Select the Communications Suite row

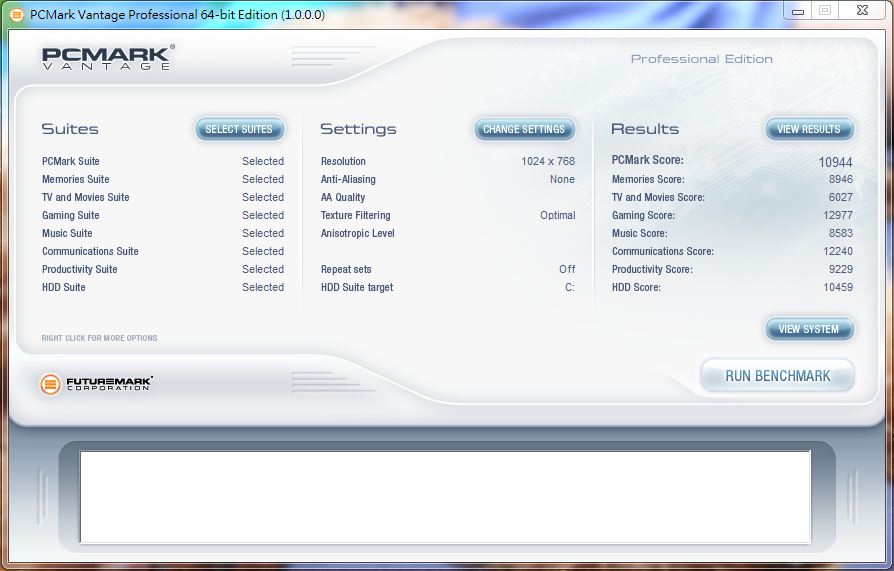pos(162,251)
